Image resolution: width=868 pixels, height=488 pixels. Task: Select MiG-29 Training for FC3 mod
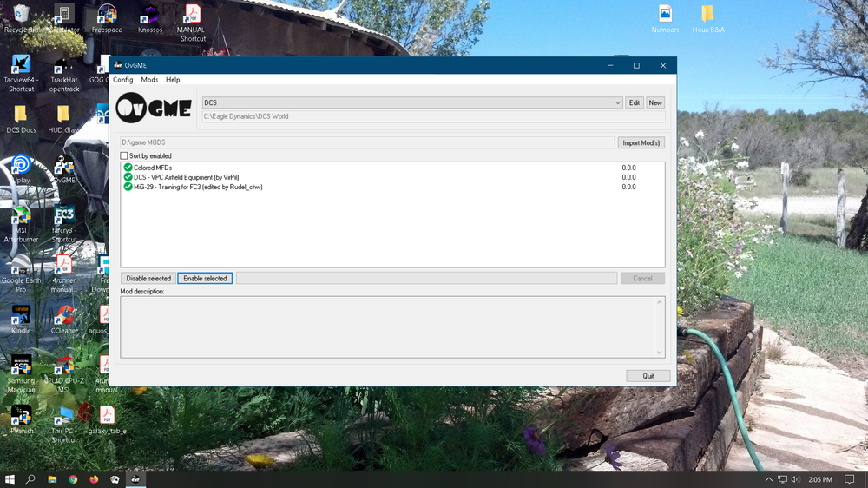(x=392, y=188)
